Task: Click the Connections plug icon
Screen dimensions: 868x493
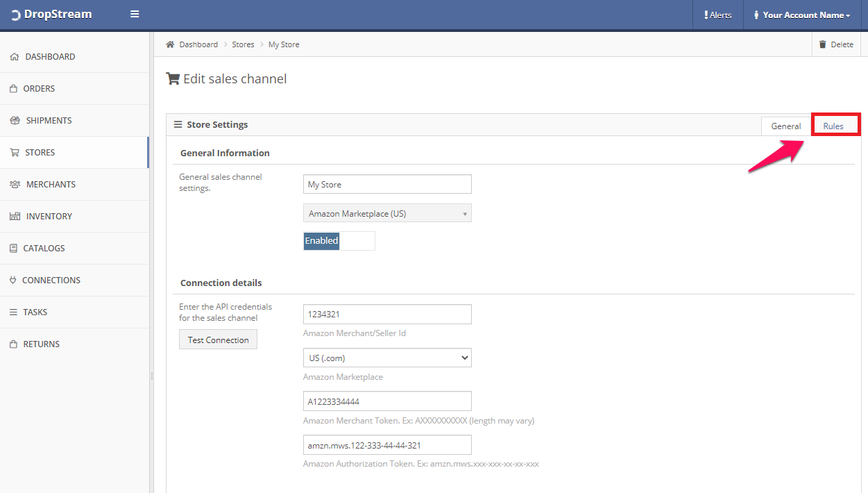Action: [13, 281]
